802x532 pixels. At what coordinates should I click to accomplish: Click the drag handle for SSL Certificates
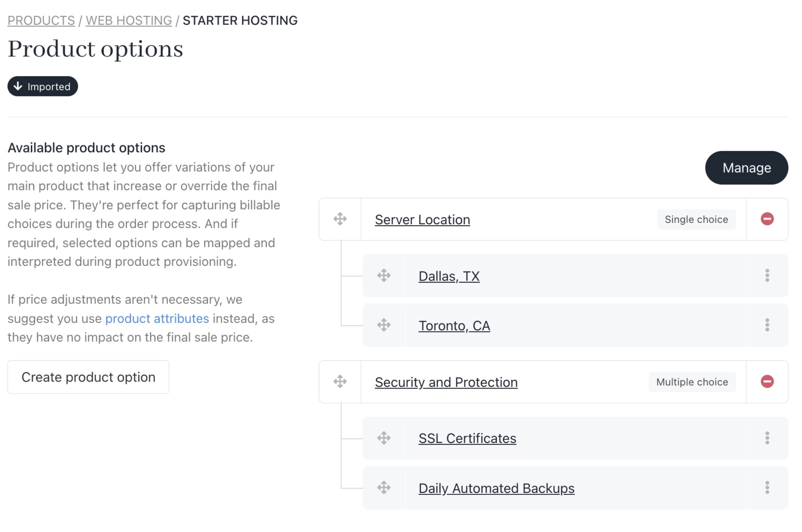[384, 438]
